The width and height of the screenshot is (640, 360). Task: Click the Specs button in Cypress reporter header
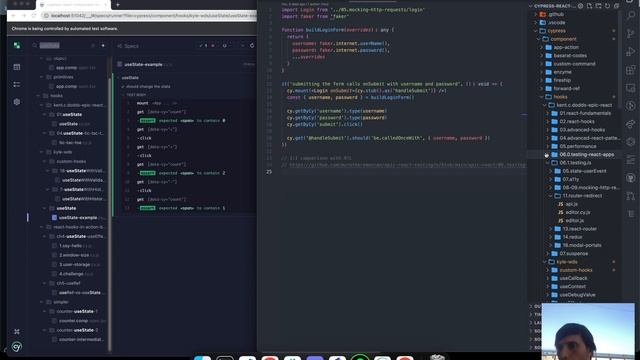(x=128, y=46)
